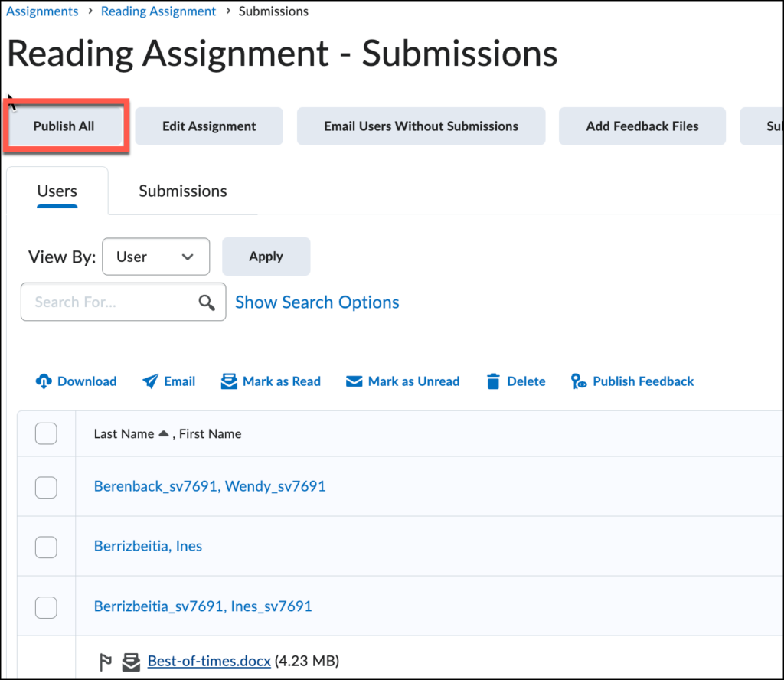Click the Mark as Unread icon
Viewport: 784px width, 680px height.
click(x=354, y=381)
